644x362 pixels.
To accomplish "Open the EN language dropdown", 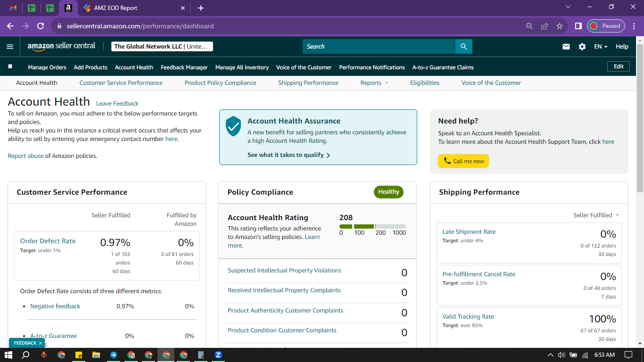I will pos(601,47).
